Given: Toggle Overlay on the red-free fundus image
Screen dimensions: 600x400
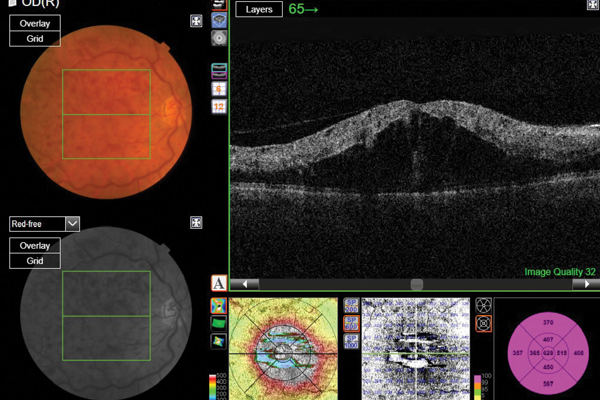Looking at the screenshot, I should 35,245.
